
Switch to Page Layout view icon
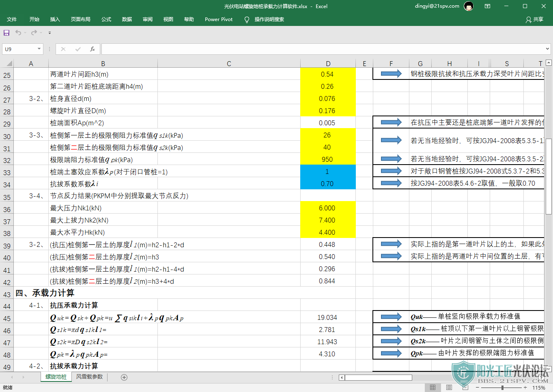(x=449, y=388)
